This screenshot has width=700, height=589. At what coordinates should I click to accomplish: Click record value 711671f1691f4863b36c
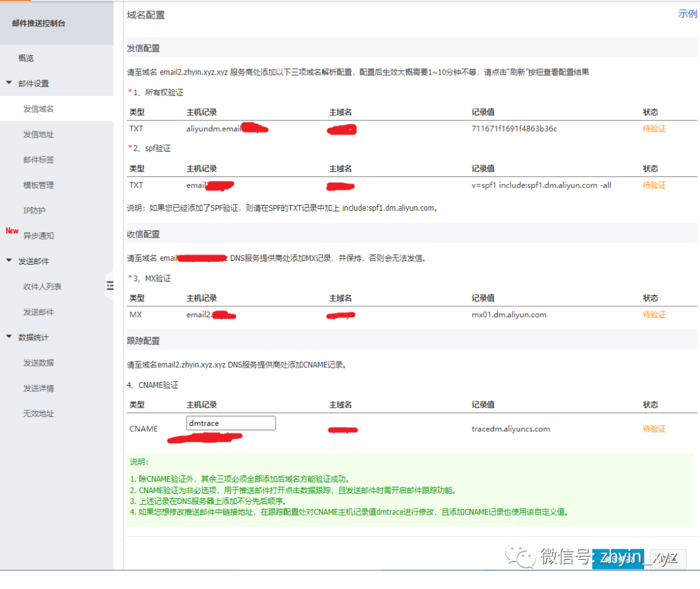tap(514, 128)
